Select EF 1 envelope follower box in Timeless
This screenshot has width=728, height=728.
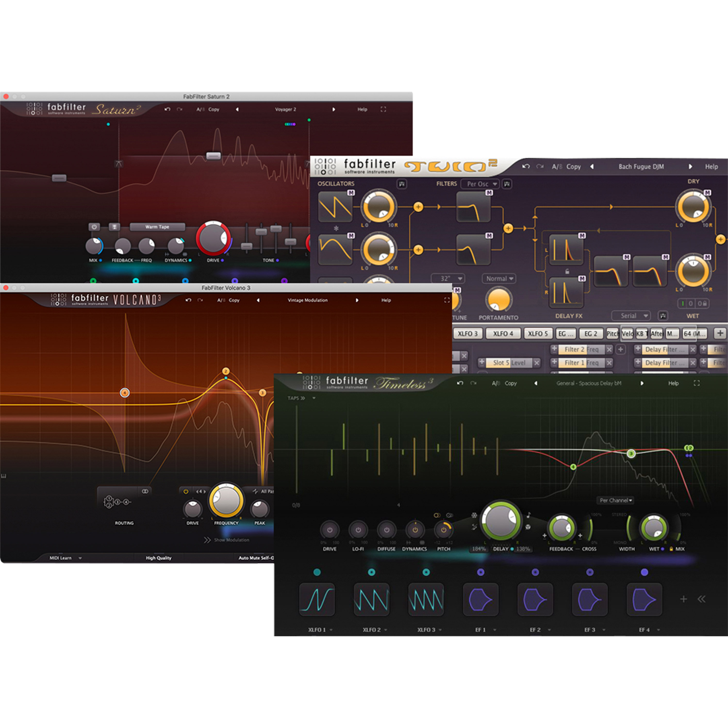point(480,599)
